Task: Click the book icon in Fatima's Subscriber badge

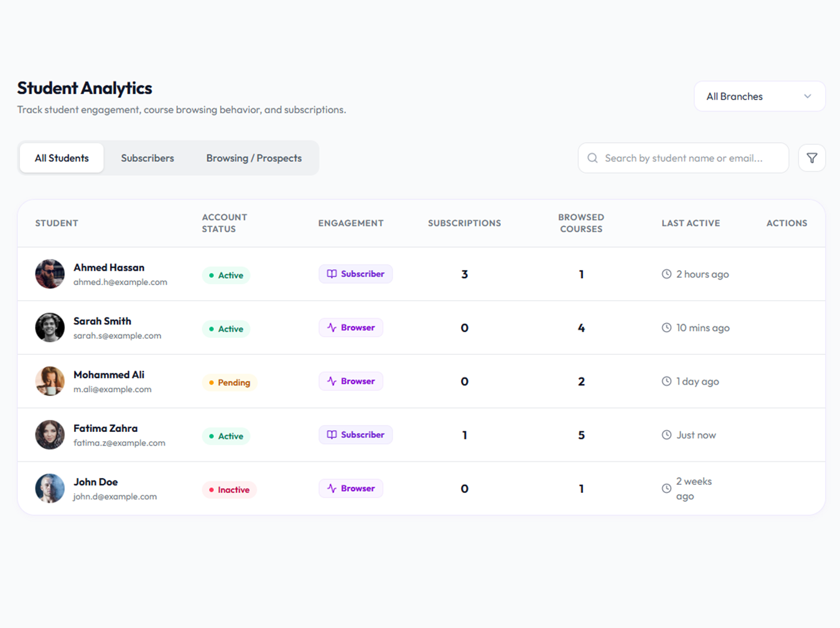Action: click(x=332, y=434)
